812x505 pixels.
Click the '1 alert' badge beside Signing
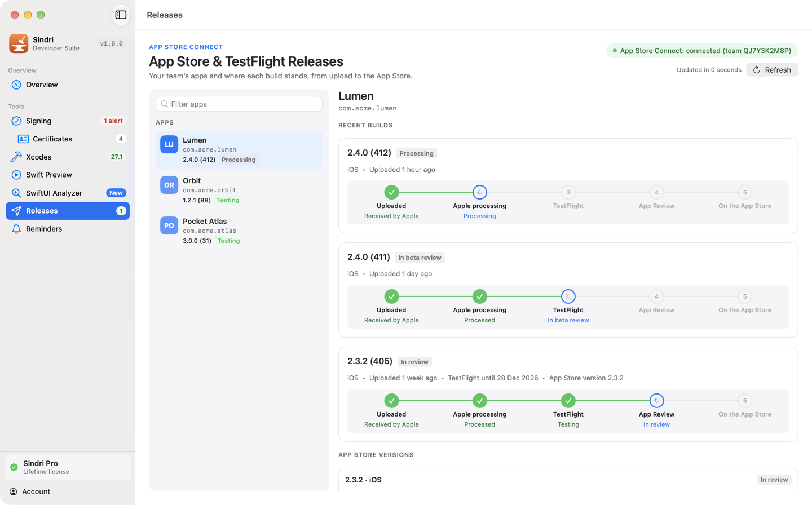113,121
